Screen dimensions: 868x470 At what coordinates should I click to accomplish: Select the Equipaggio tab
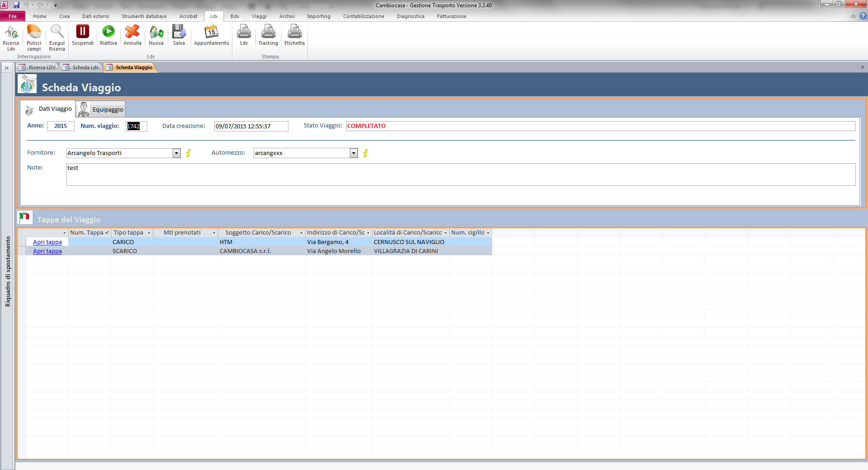point(101,109)
